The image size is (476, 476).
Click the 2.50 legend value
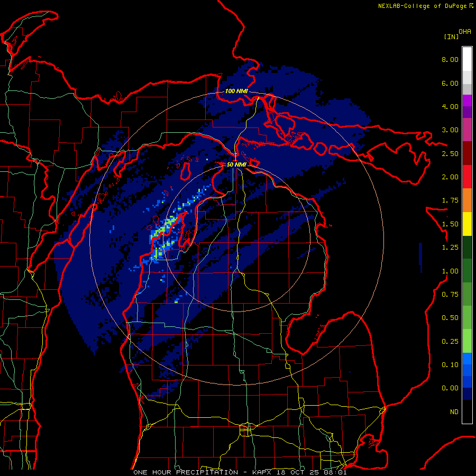point(450,153)
